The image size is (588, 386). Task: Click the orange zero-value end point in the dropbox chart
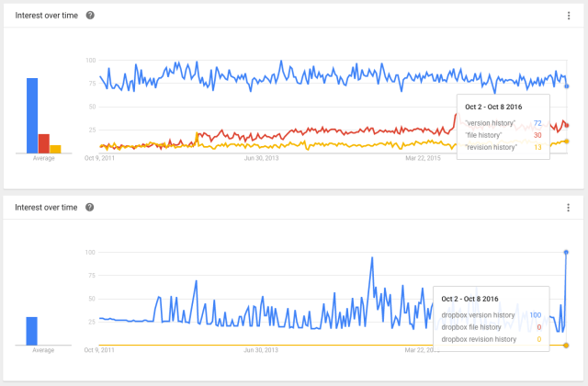click(x=566, y=346)
